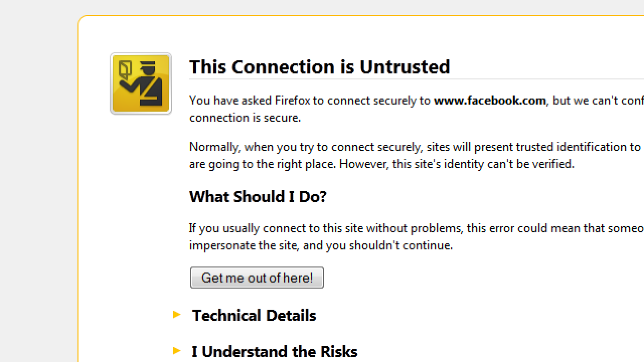This screenshot has width=644, height=362.
Task: Click the passport officer warning icon
Action: coord(141,83)
